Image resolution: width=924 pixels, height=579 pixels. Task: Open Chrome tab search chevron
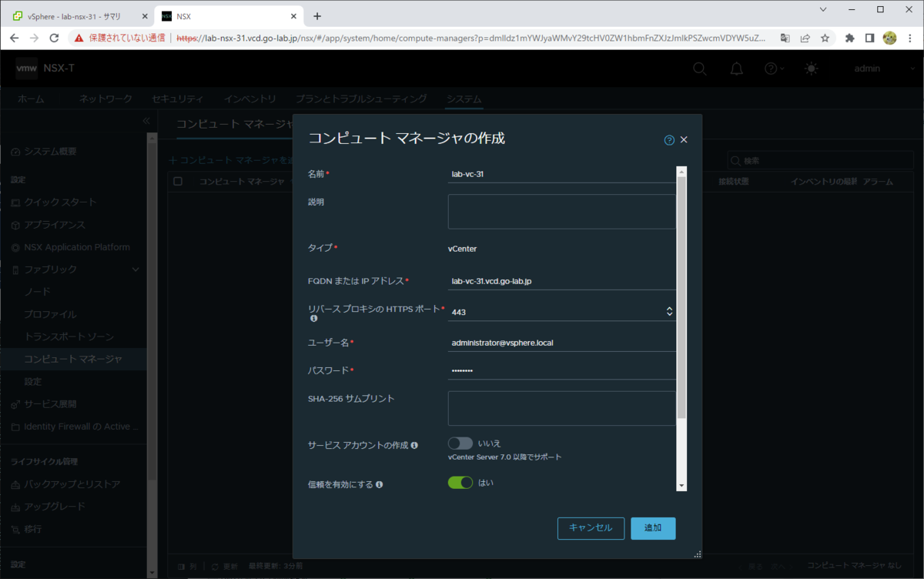tap(823, 10)
